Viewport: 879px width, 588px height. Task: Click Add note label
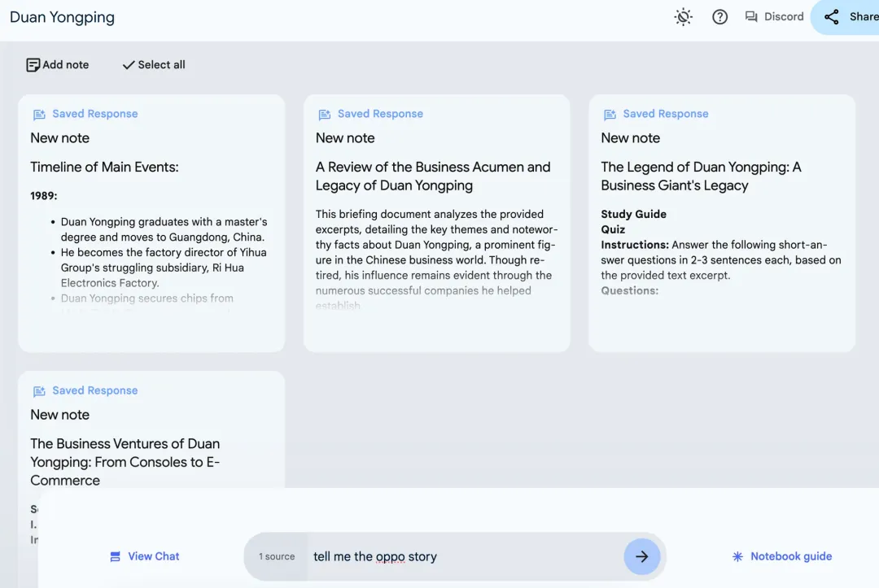tap(66, 65)
